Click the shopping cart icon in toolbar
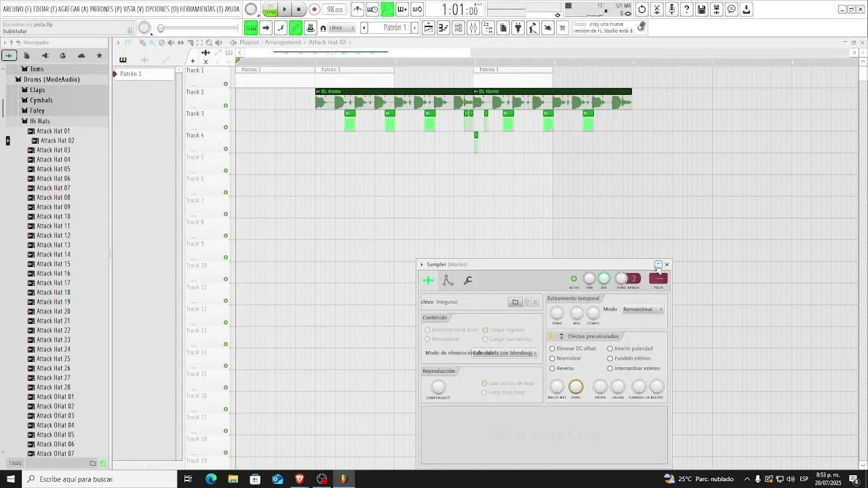Viewport: 868px width, 488px height. point(562,28)
